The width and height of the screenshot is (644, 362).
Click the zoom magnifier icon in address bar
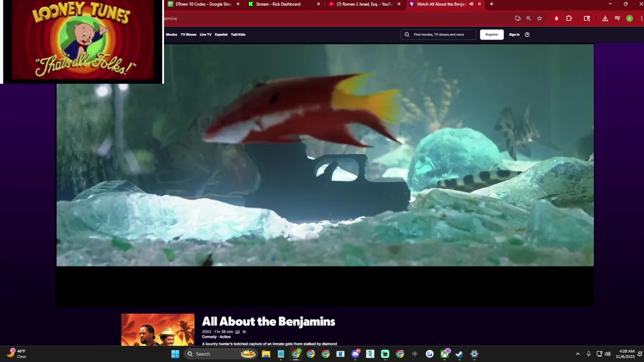[x=528, y=18]
